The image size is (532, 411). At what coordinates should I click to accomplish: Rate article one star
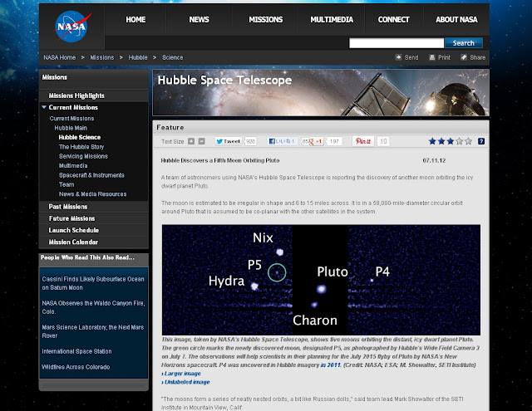coord(432,141)
